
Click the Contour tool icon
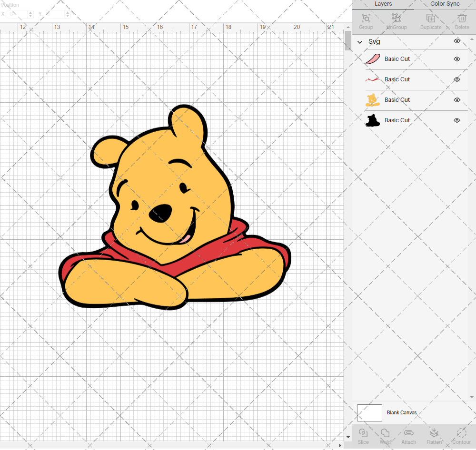click(x=461, y=433)
